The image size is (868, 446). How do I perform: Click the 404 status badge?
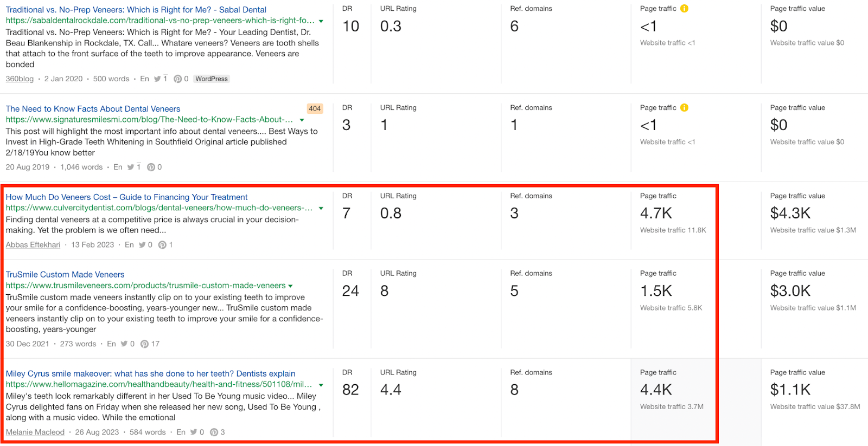[x=315, y=109]
